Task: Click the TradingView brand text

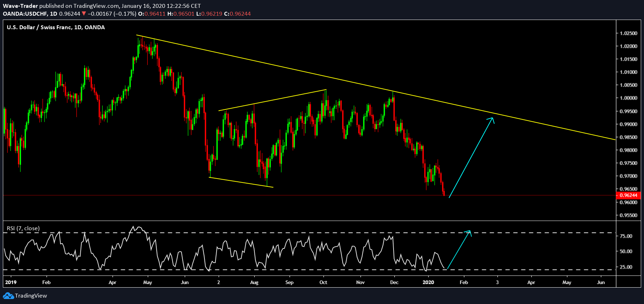Action: coord(31,296)
